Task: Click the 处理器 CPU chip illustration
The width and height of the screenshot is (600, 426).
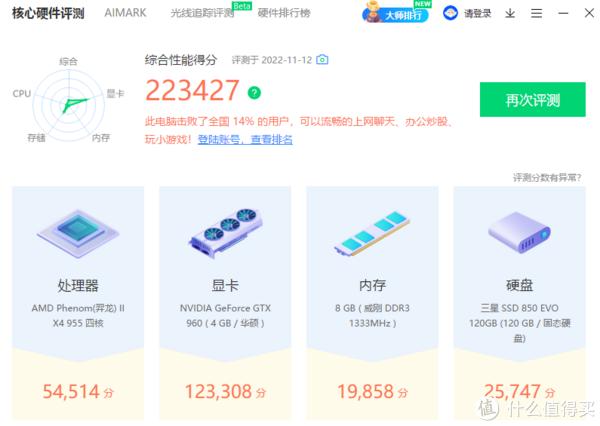Action: coord(78,233)
